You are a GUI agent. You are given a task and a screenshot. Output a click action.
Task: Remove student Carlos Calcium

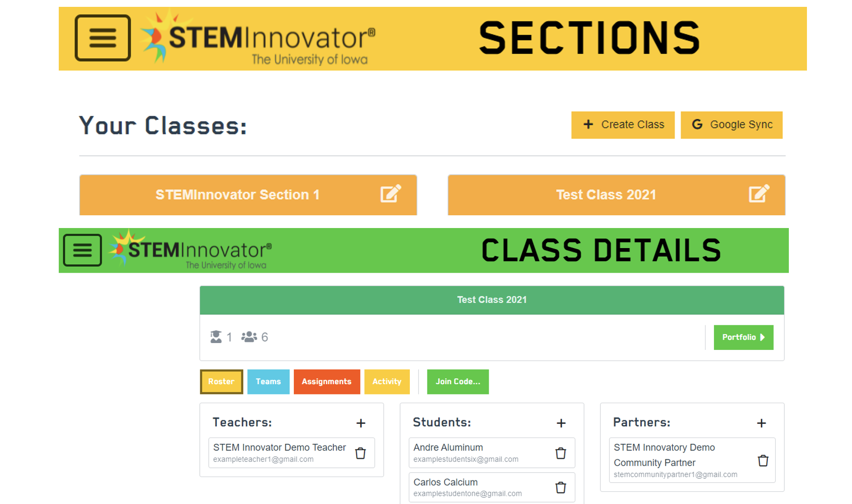coord(561,487)
